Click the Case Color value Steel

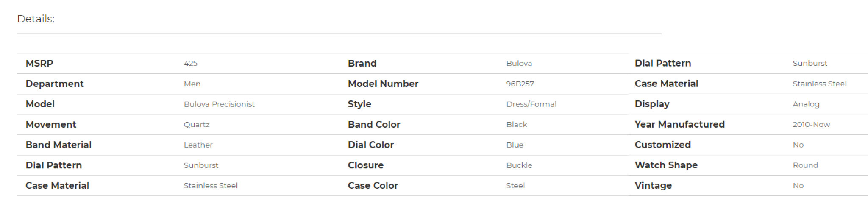515,186
